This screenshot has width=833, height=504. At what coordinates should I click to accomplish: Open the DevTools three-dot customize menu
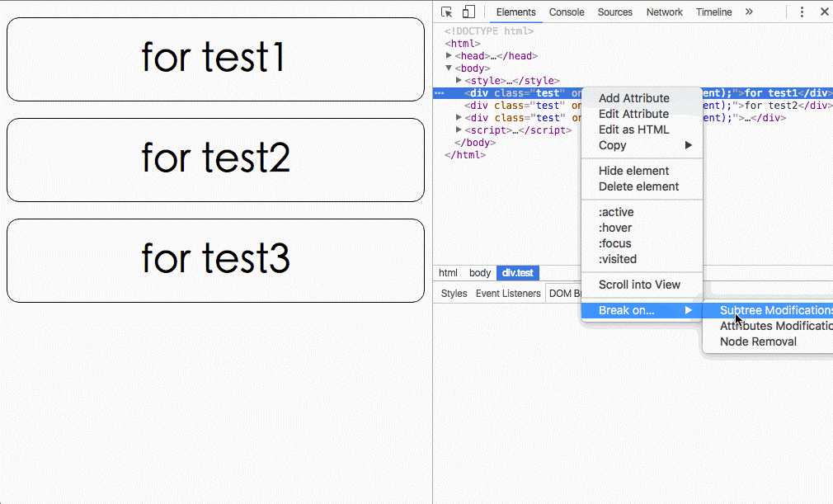click(802, 12)
